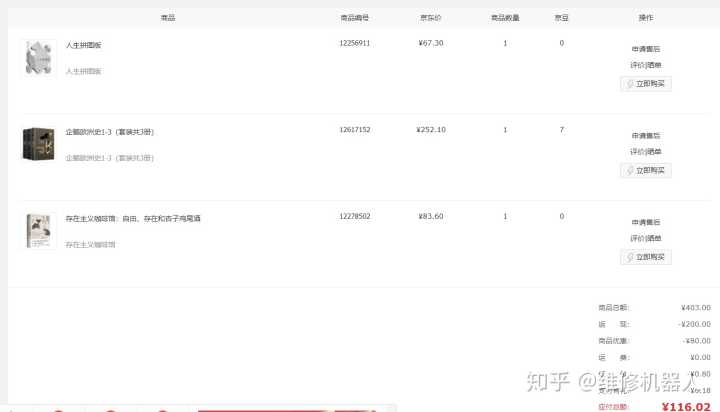Image resolution: width=720 pixels, height=412 pixels.
Task: Select the price ¥83.60
Action: pos(431,216)
